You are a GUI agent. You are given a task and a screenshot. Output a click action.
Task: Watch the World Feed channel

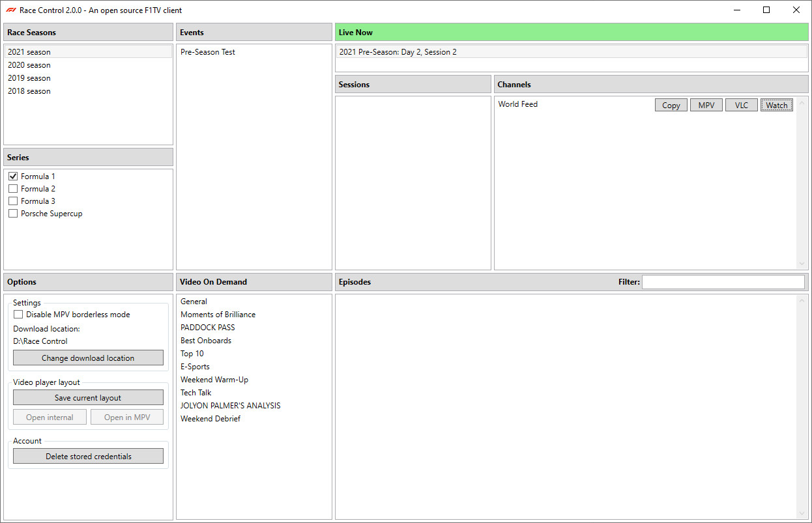(777, 106)
